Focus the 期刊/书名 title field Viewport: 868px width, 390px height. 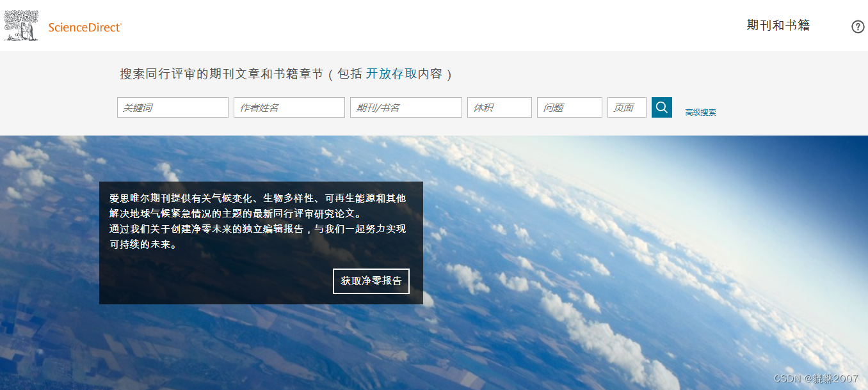(406, 107)
